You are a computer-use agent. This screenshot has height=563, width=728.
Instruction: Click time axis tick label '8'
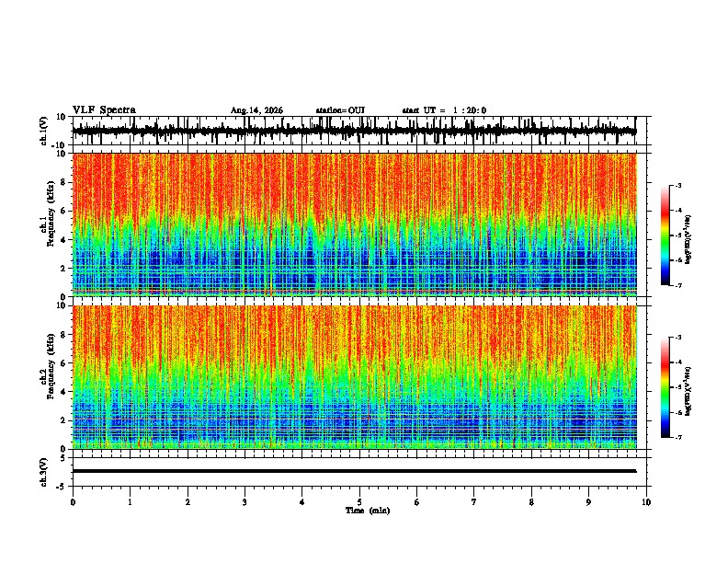pyautogui.click(x=531, y=502)
